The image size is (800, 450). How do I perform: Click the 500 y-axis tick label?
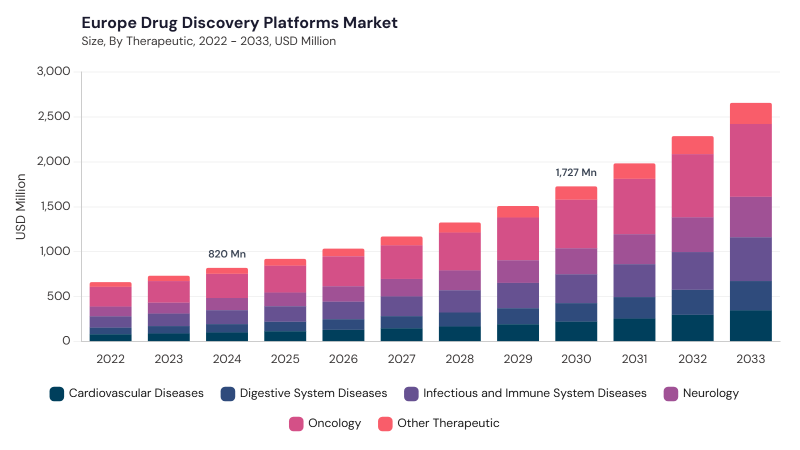(x=59, y=296)
